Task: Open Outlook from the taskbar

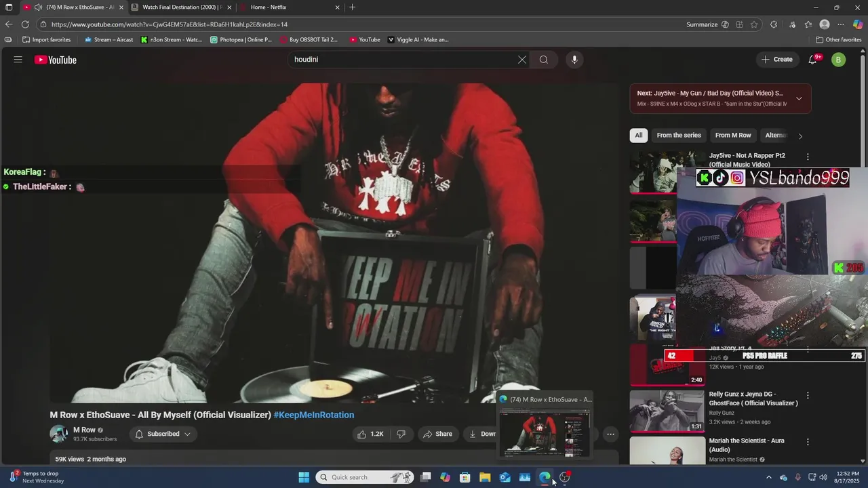Action: pyautogui.click(x=505, y=477)
